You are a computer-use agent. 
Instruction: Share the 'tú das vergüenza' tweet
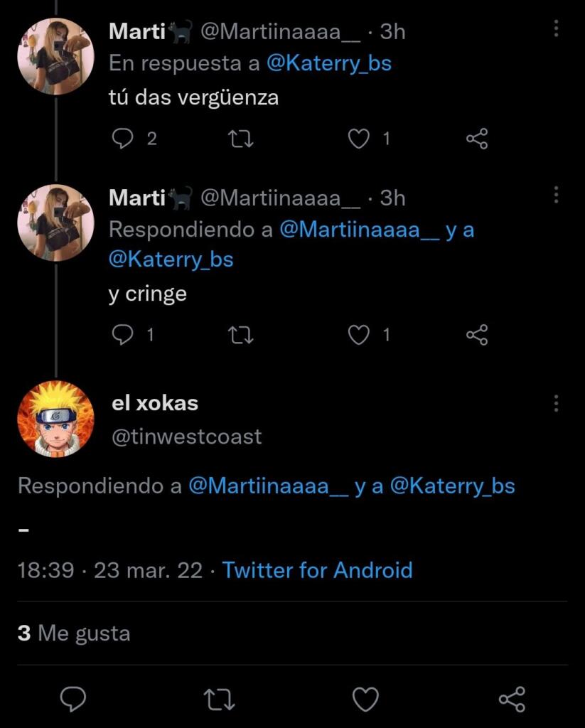click(477, 139)
